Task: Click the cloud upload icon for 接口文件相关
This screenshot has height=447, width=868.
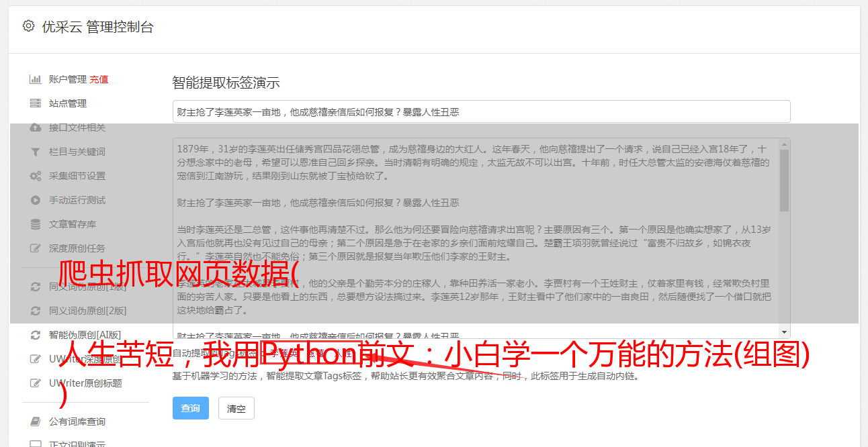Action: point(36,128)
